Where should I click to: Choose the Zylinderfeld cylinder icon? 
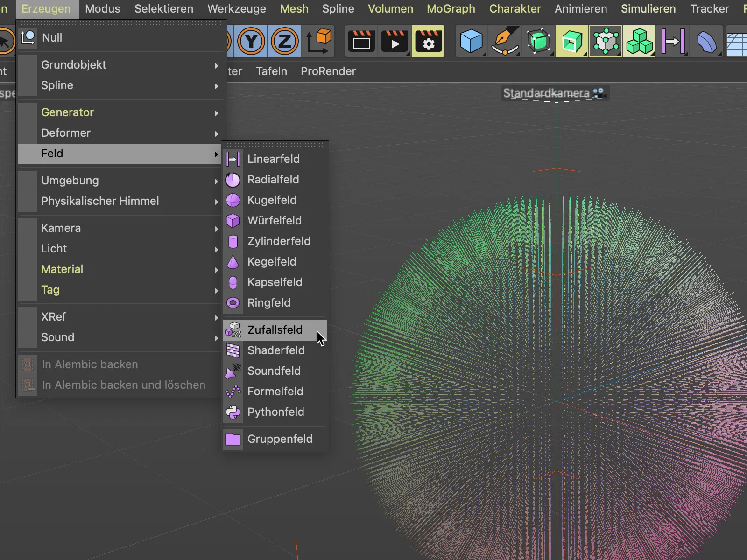(x=233, y=241)
